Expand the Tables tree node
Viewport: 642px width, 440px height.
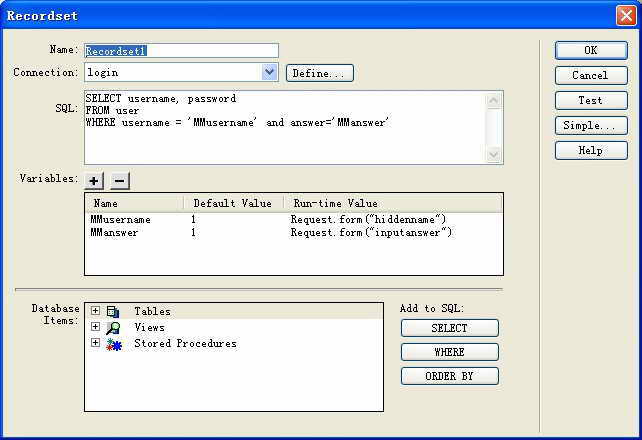96,312
